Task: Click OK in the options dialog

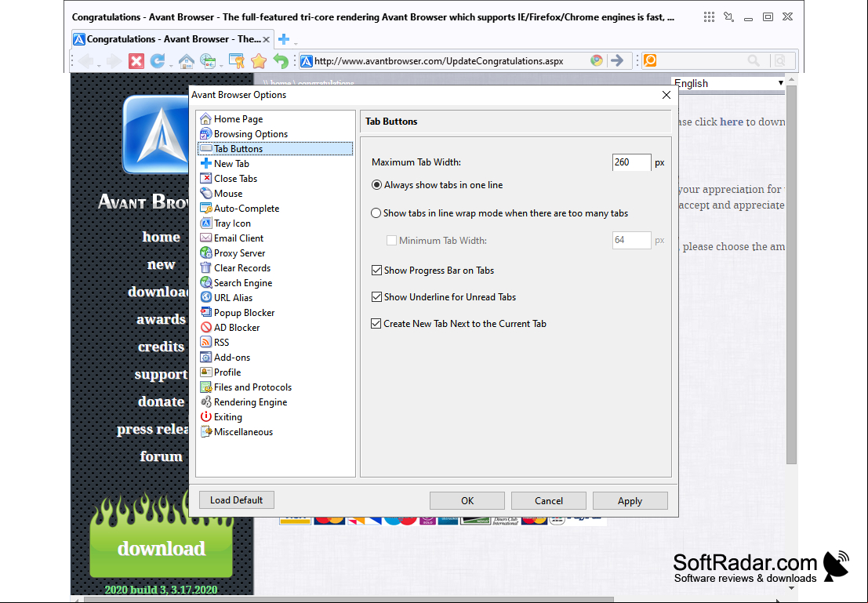Action: pos(467,500)
